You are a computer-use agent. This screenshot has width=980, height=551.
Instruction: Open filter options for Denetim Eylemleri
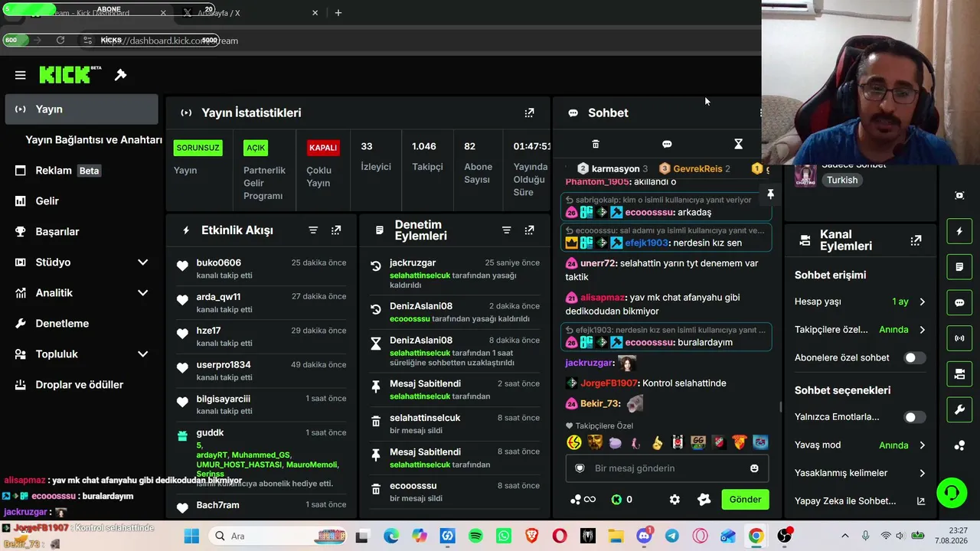pyautogui.click(x=506, y=230)
